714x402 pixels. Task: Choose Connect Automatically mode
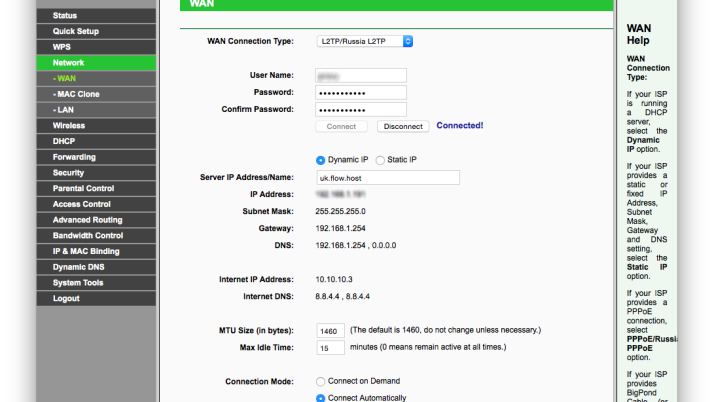point(321,398)
